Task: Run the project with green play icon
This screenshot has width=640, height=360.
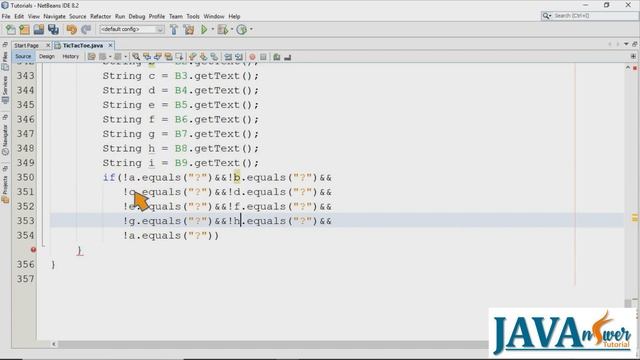Action: 204,29
